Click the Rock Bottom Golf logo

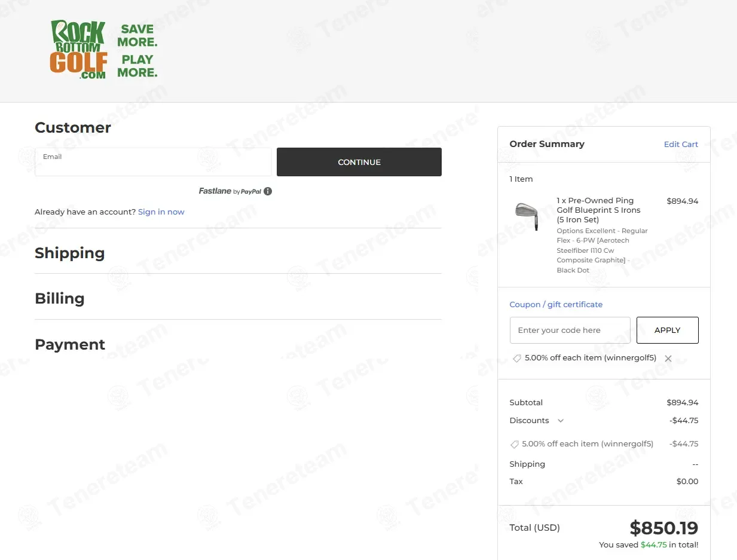point(78,50)
